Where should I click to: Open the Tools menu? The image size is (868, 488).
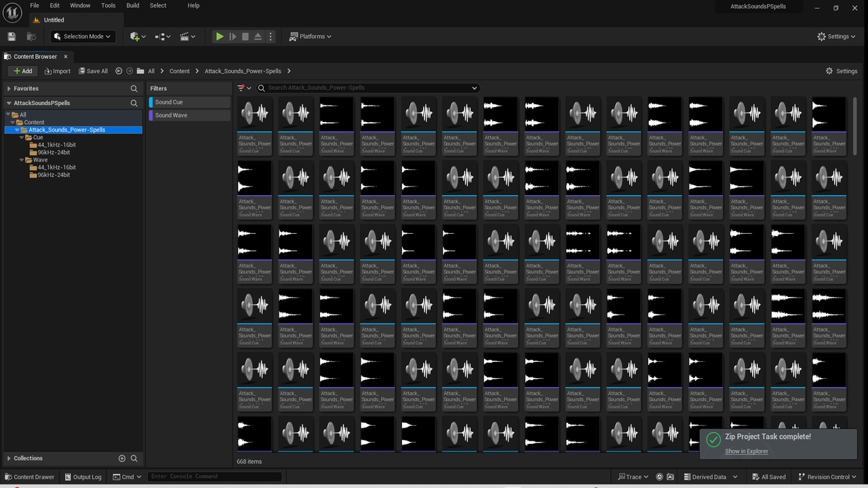click(108, 5)
